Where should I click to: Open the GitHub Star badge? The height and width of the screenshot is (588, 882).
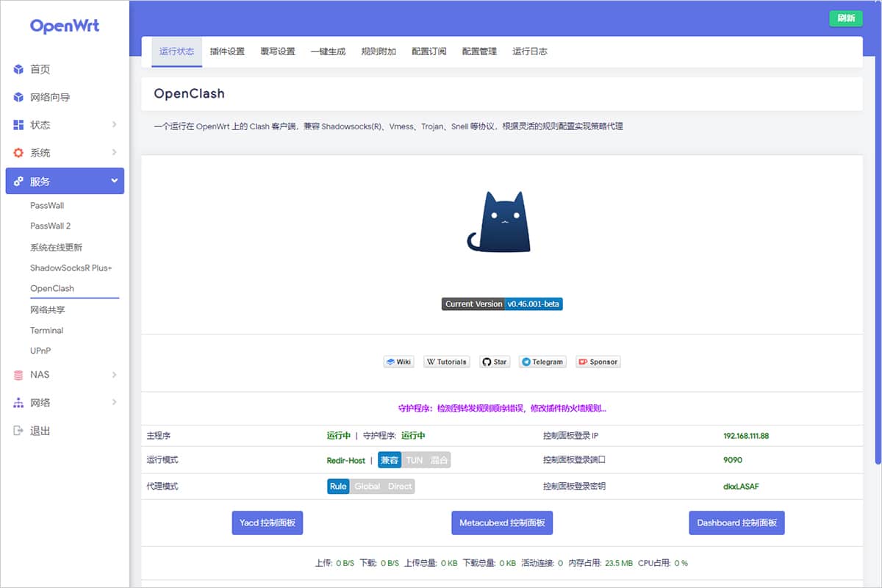point(495,362)
